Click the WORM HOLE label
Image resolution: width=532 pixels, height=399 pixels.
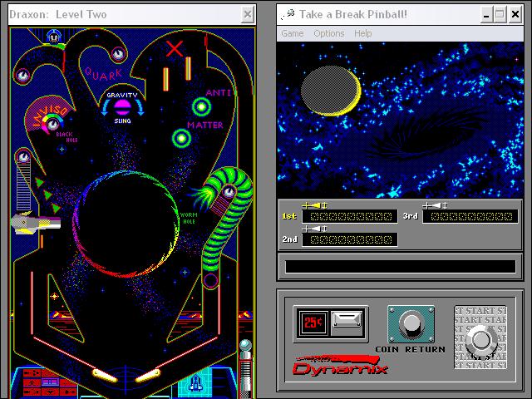pyautogui.click(x=189, y=218)
